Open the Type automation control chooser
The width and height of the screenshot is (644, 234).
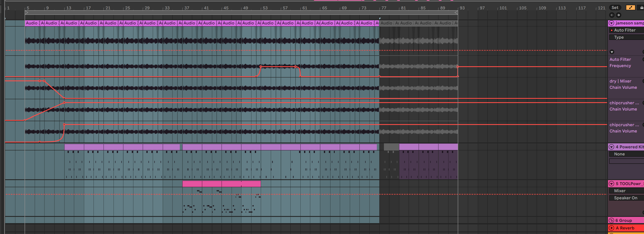[626, 37]
